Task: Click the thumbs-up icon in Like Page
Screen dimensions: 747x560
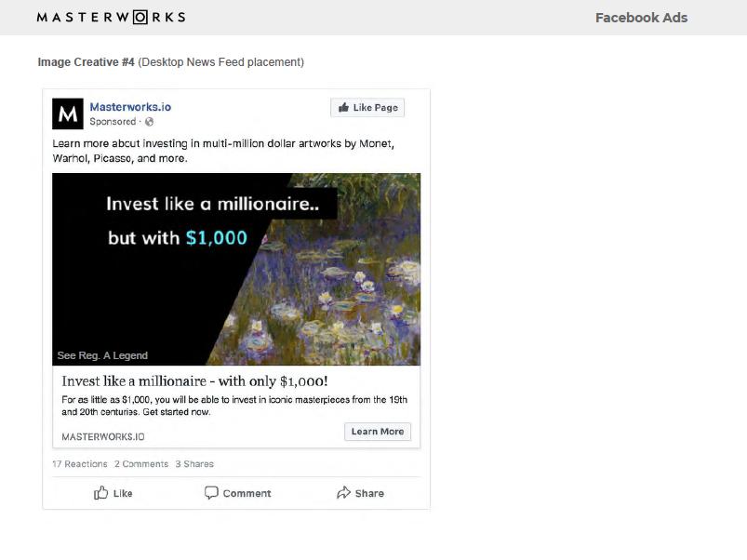Action: coord(343,108)
